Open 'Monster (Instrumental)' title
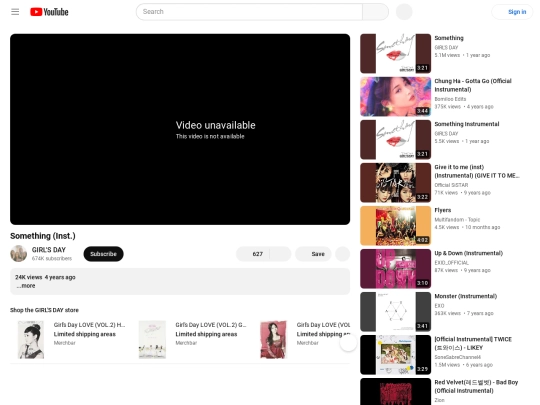This screenshot has width=540, height=405. pos(466,296)
